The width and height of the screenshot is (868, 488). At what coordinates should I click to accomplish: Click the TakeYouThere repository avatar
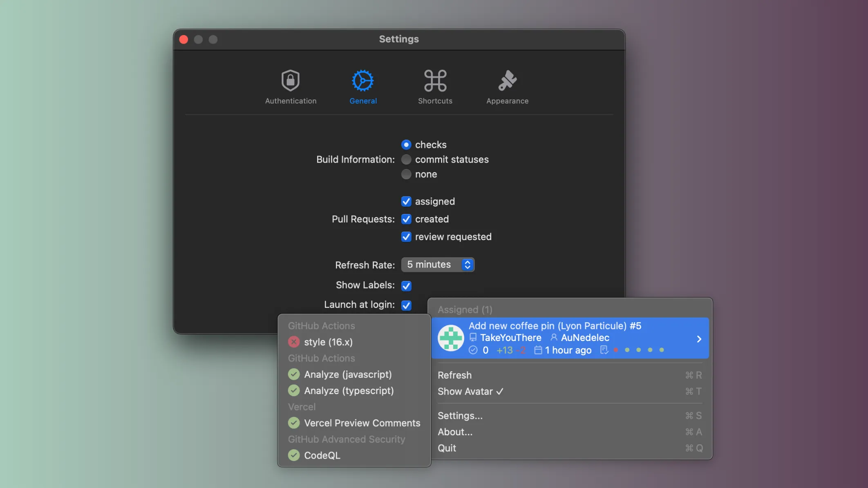click(x=451, y=338)
